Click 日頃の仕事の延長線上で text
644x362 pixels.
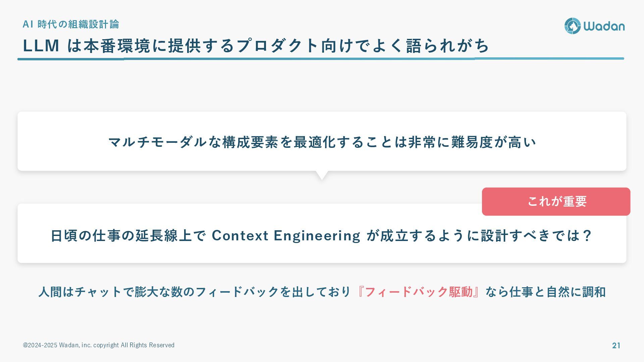tap(128, 235)
